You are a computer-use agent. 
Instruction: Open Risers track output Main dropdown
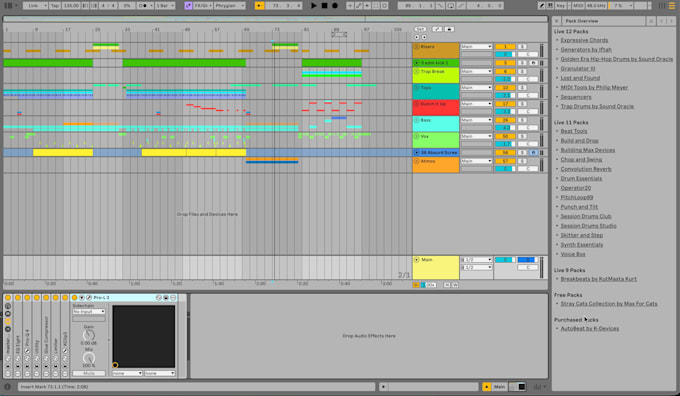point(476,46)
